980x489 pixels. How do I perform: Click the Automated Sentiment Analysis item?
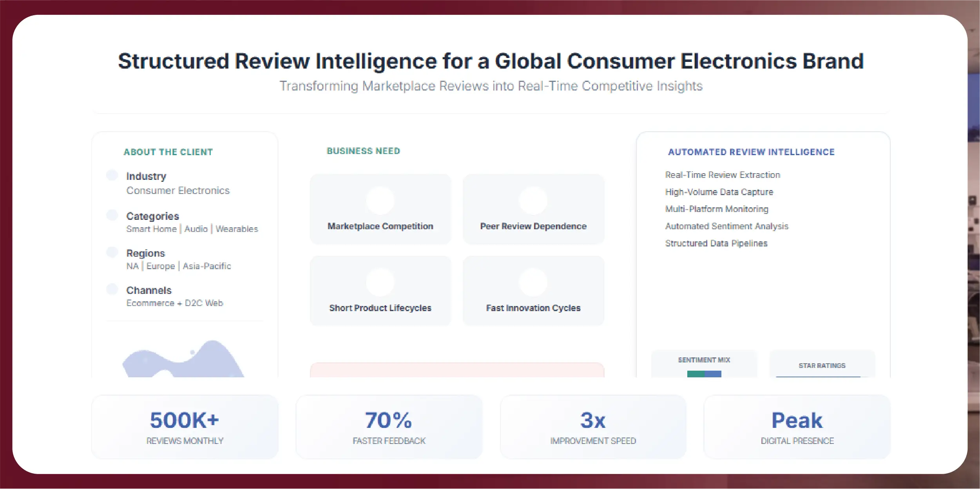coord(726,226)
